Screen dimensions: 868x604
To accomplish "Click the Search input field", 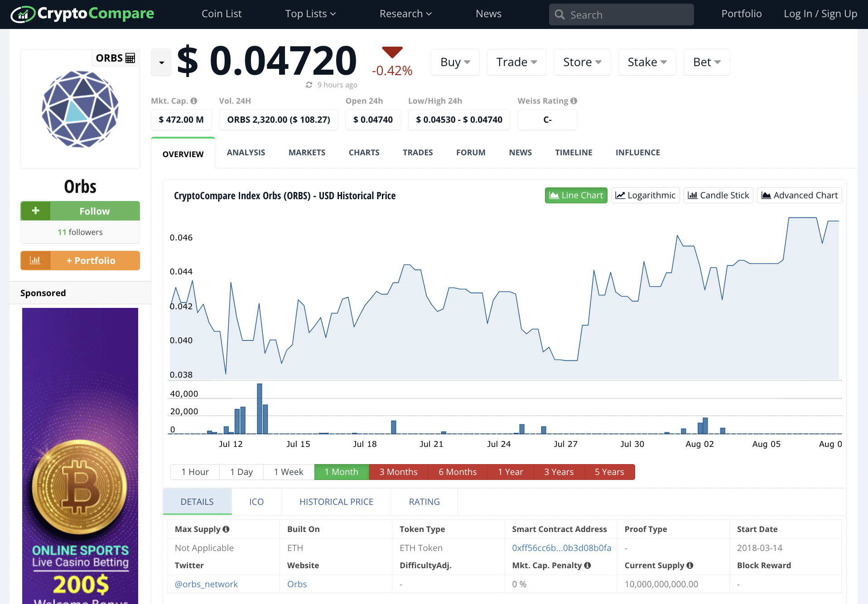I will (x=621, y=14).
